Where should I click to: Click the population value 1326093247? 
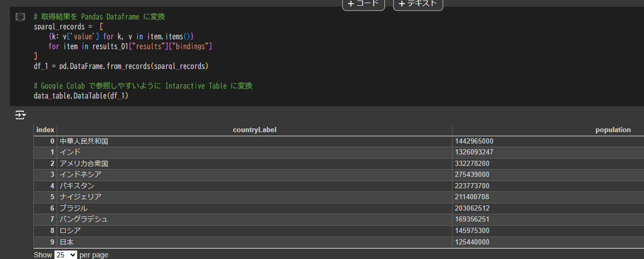click(474, 152)
